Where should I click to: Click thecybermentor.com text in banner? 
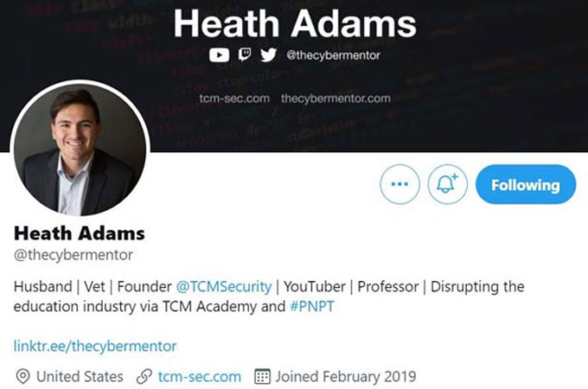coord(336,99)
